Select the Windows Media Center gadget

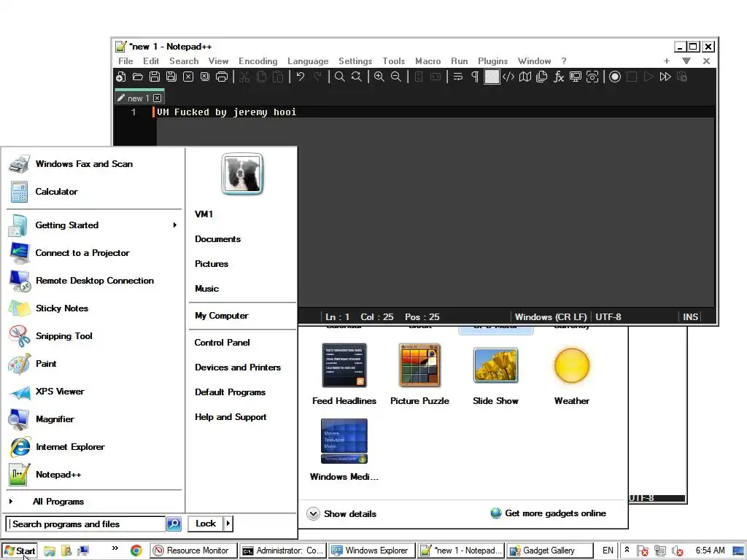coord(344,450)
